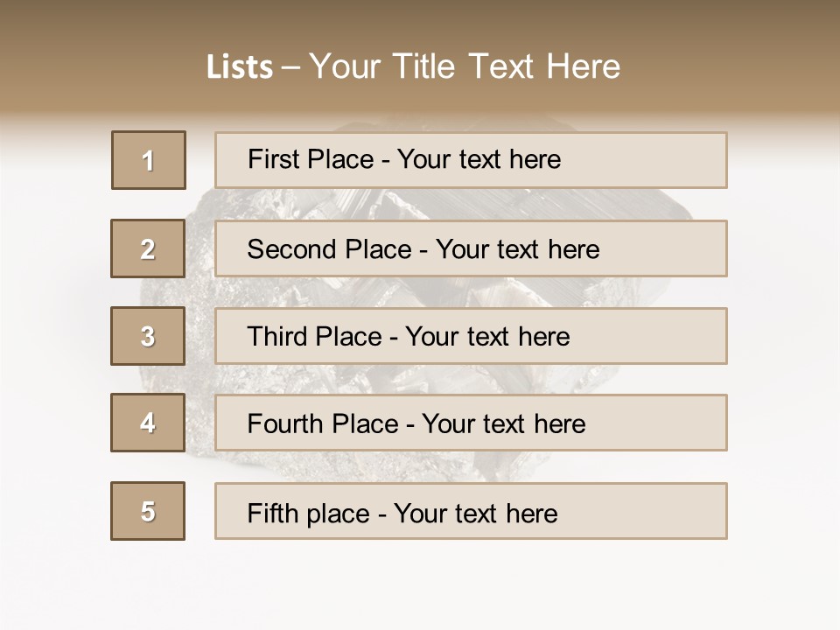
Task: Click the words Fourth Place
Action: point(321,424)
